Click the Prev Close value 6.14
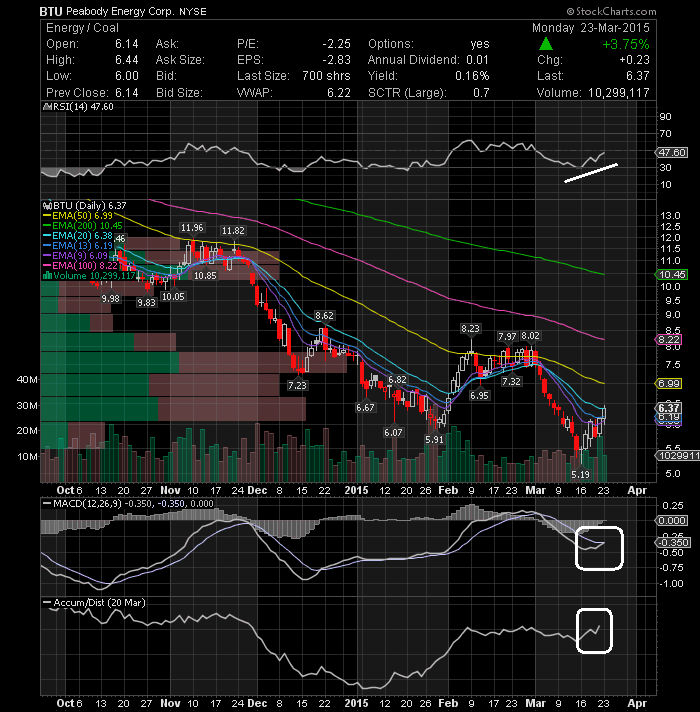The image size is (700, 712). pos(127,93)
